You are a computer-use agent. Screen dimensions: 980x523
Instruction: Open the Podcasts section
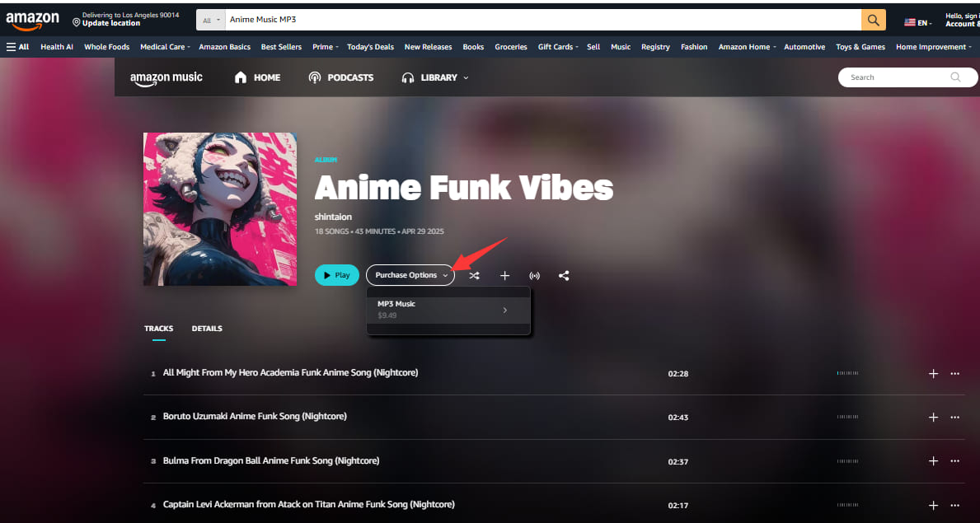click(x=340, y=77)
